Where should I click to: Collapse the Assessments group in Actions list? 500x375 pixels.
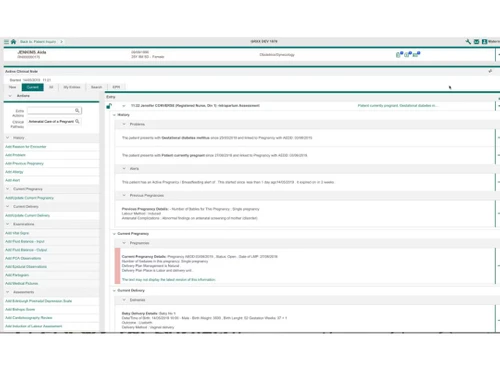(x=8, y=292)
